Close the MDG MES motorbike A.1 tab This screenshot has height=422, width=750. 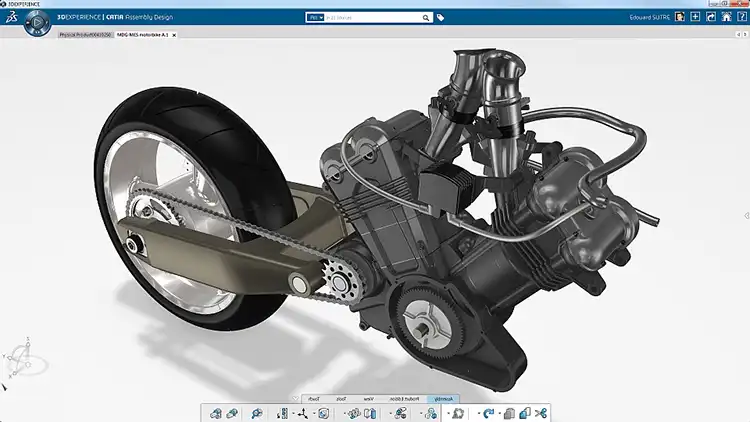pos(176,34)
